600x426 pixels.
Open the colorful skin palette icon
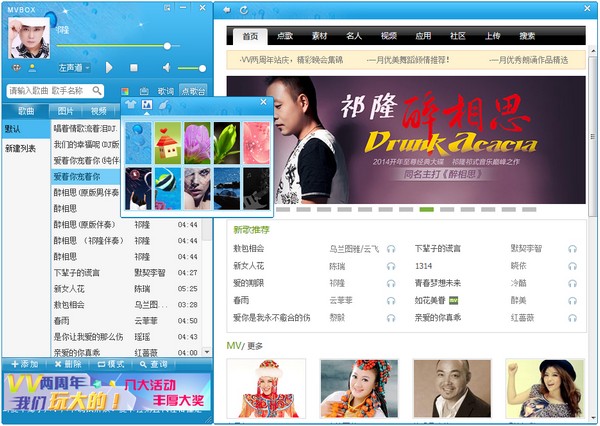click(x=125, y=91)
